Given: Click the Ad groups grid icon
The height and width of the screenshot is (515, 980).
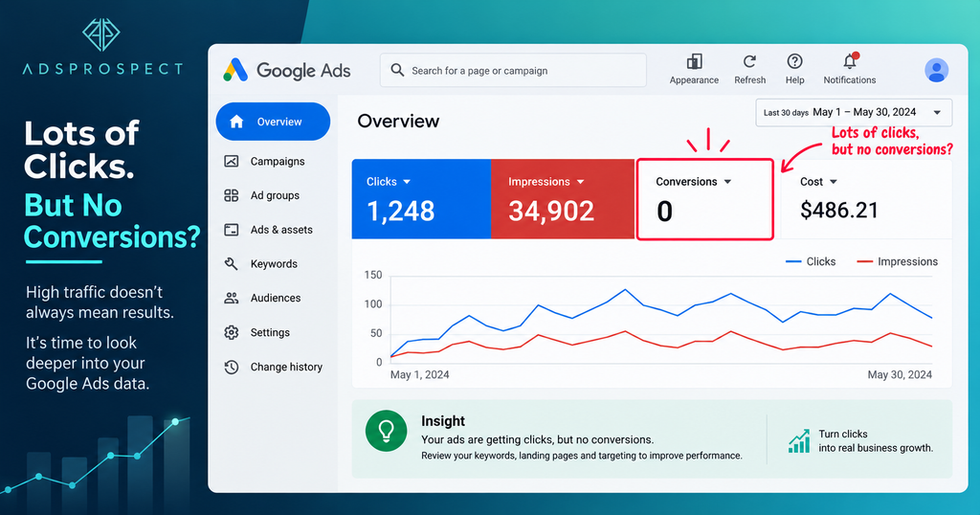Looking at the screenshot, I should (232, 195).
